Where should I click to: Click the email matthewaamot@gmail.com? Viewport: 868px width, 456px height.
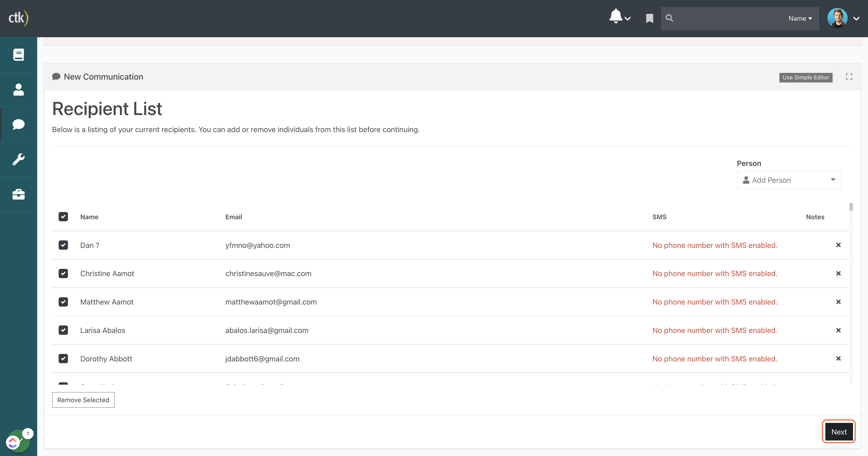pos(271,302)
